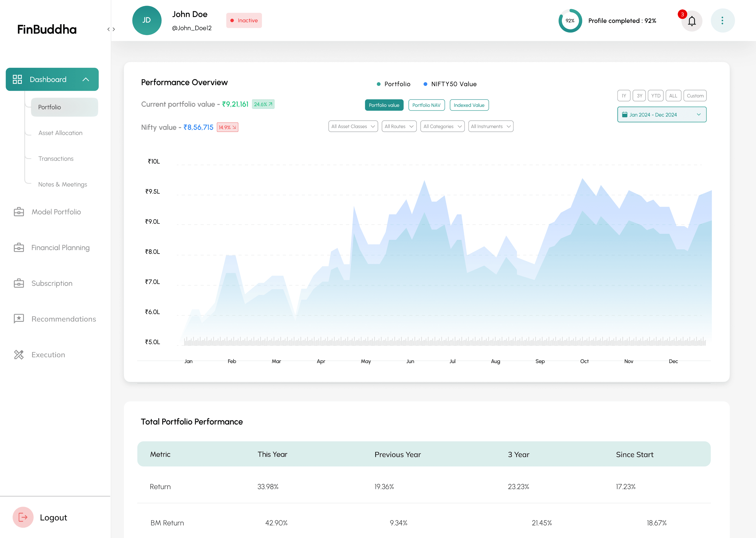Click the Custom range button
The height and width of the screenshot is (538, 756).
(x=695, y=95)
